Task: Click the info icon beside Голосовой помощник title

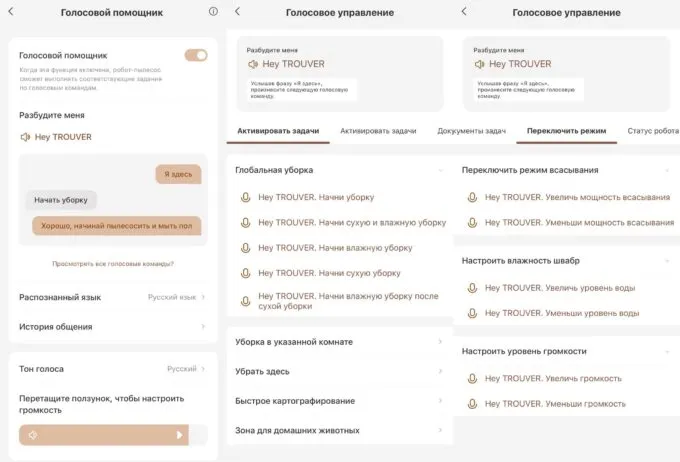Action: point(213,12)
